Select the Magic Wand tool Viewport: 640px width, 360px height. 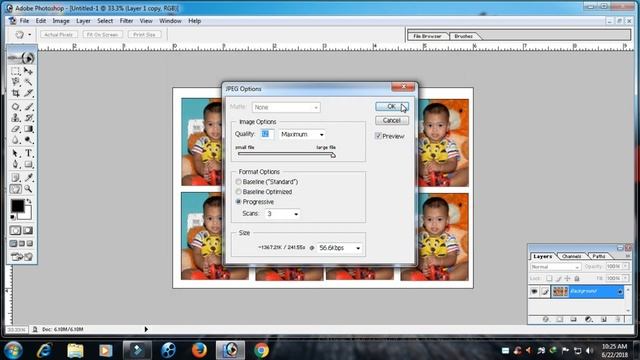28,82
